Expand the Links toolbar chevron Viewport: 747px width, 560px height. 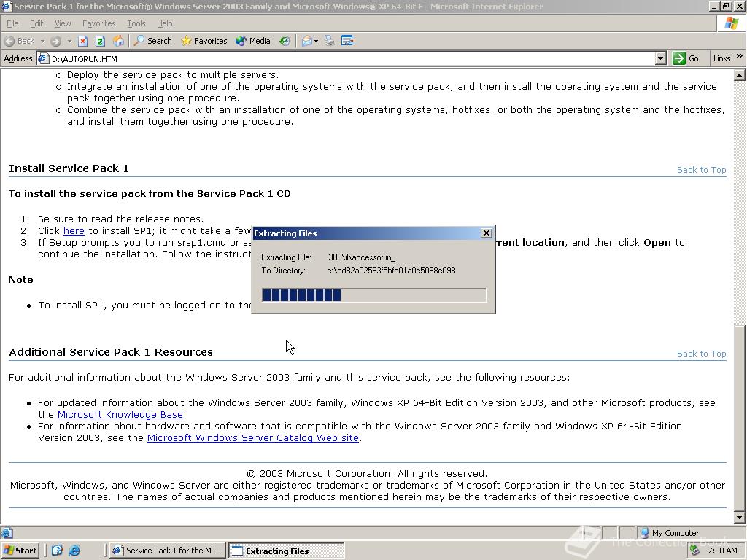point(740,56)
